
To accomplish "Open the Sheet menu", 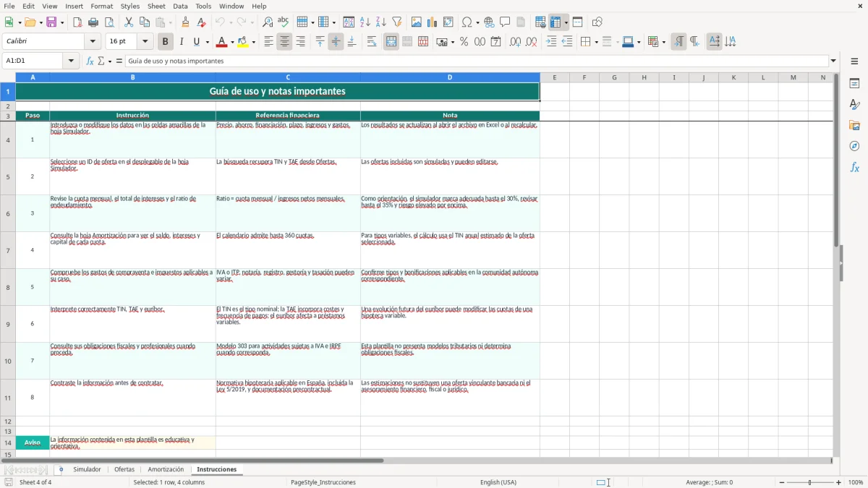I will pos(156,6).
